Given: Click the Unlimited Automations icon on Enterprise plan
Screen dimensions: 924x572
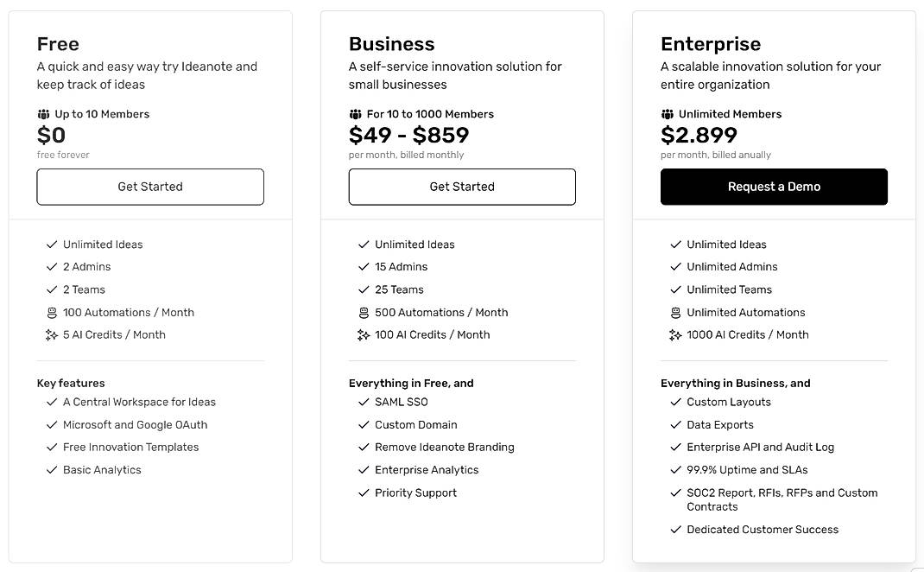Looking at the screenshot, I should click(676, 312).
